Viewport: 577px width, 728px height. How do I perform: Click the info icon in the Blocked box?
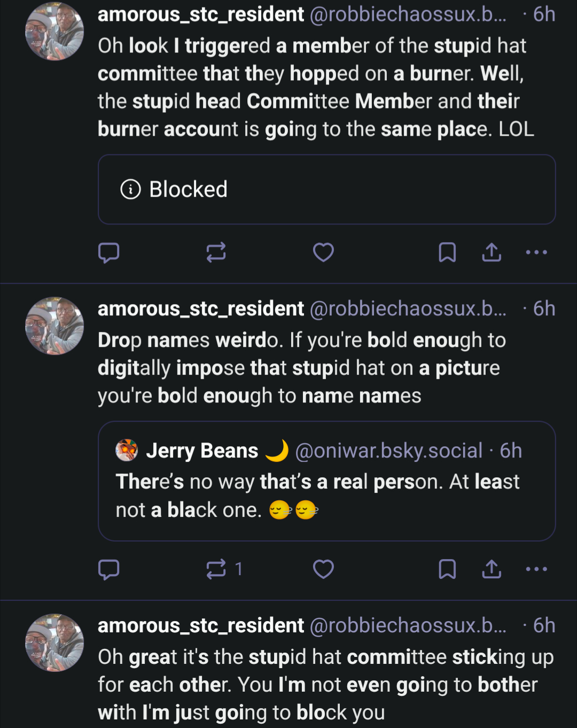click(x=130, y=189)
